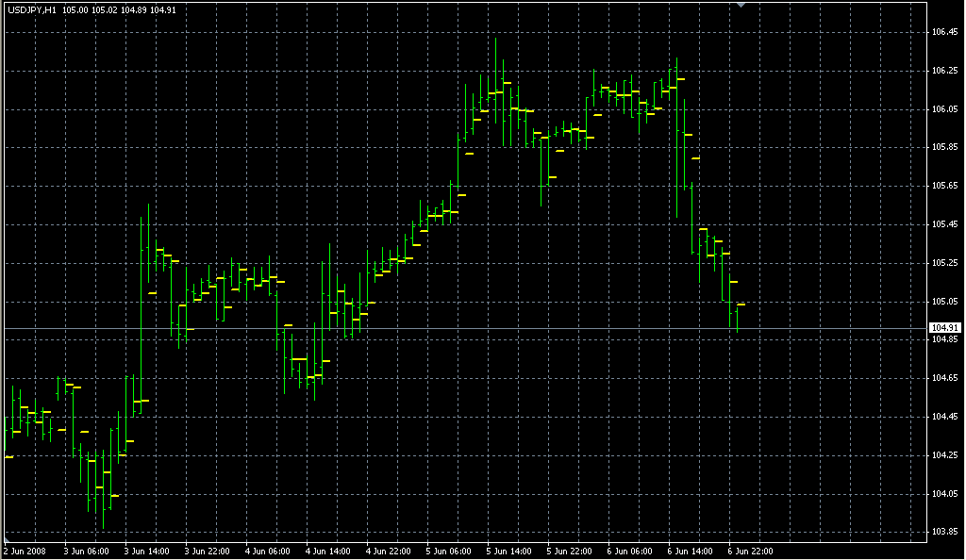Image resolution: width=966 pixels, height=560 pixels.
Task: Click the 105.25 price axis label
Action: [x=945, y=263]
